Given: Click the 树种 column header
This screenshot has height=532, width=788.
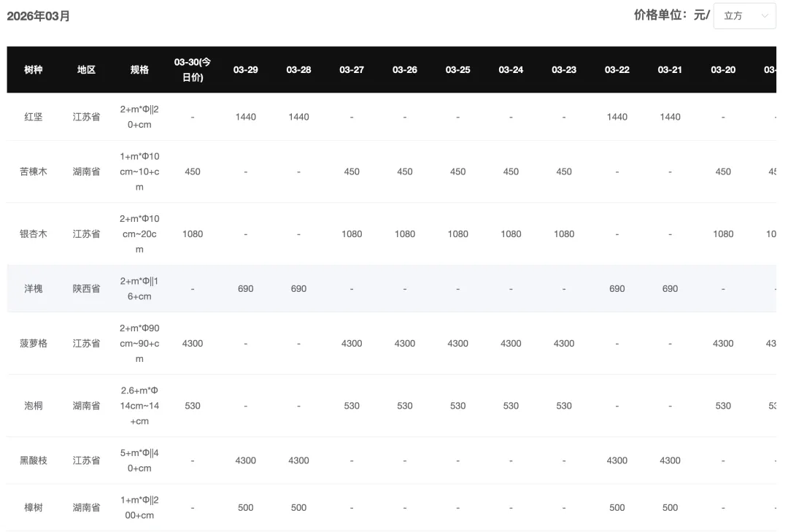Looking at the screenshot, I should (34, 69).
